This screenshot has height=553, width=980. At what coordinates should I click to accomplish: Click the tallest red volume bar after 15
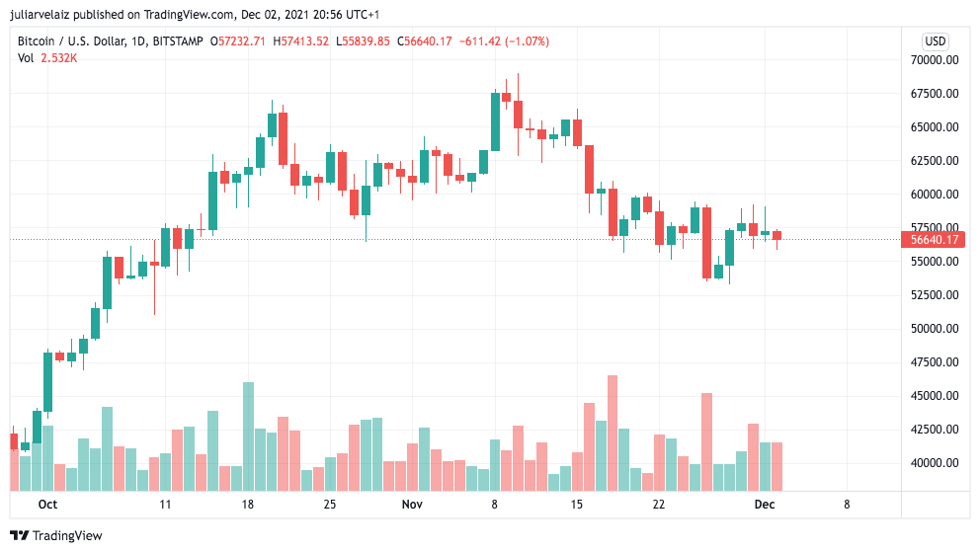(612, 434)
